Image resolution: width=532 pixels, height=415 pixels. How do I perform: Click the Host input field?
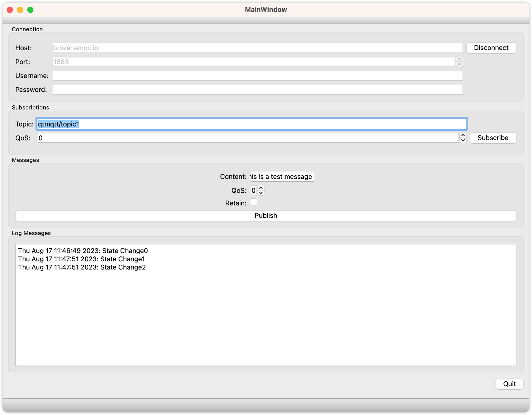[256, 48]
